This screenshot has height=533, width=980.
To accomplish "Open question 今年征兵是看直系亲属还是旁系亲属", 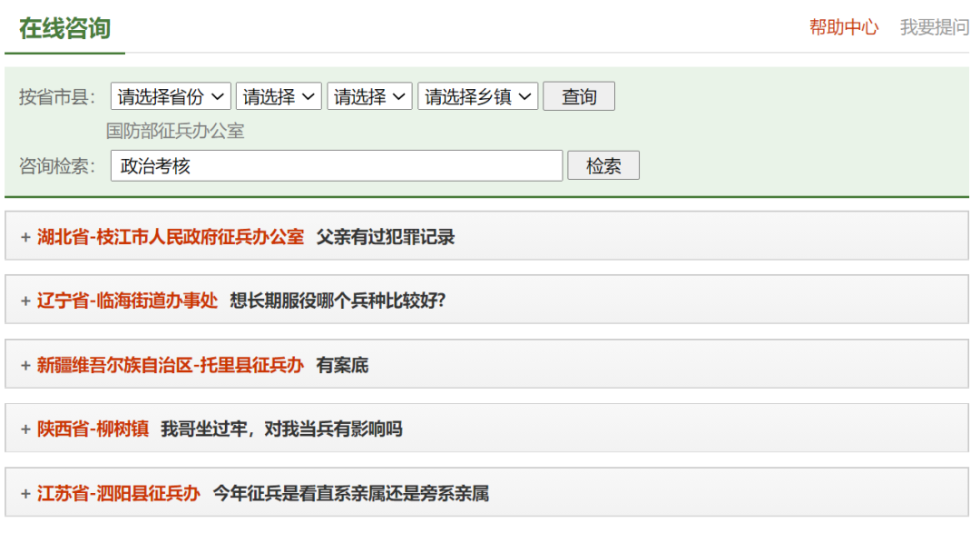I will pos(351,493).
